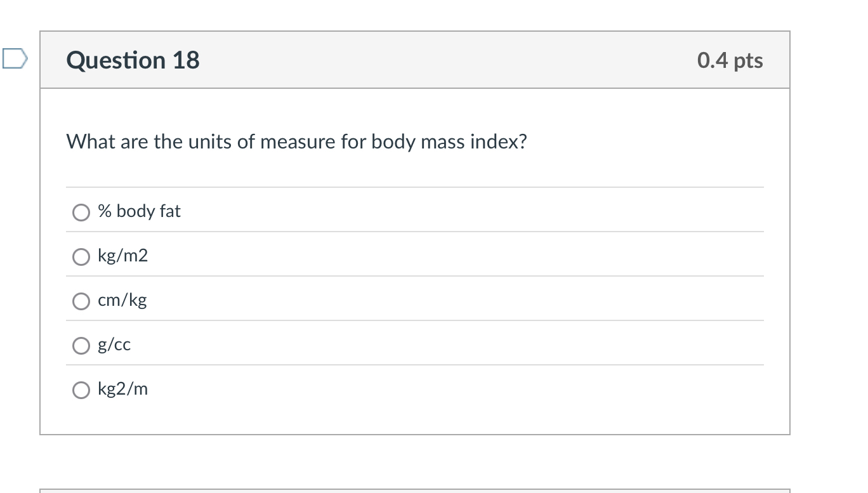Select the radio button for kg/m2
868x493 pixels.
[81, 256]
